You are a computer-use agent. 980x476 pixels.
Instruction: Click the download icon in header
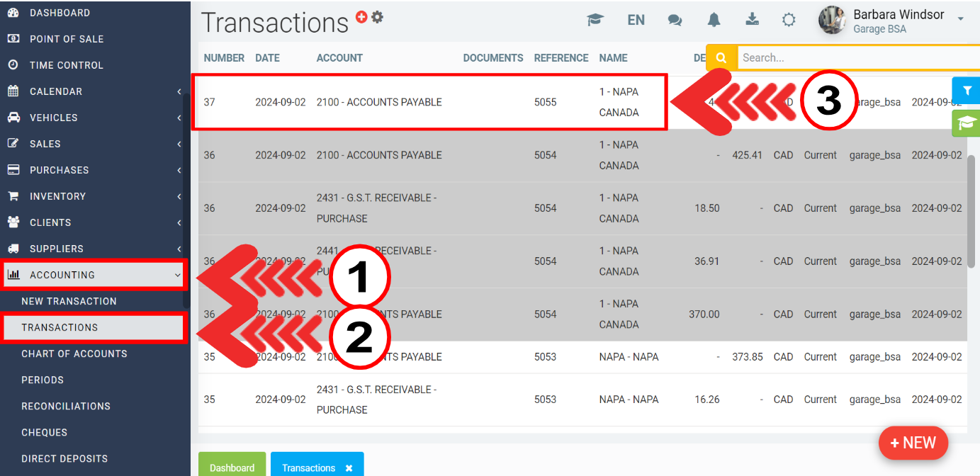tap(753, 20)
